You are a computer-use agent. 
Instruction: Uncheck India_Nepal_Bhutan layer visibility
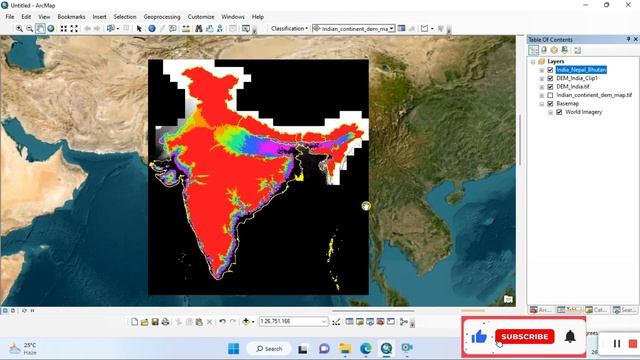(x=550, y=70)
